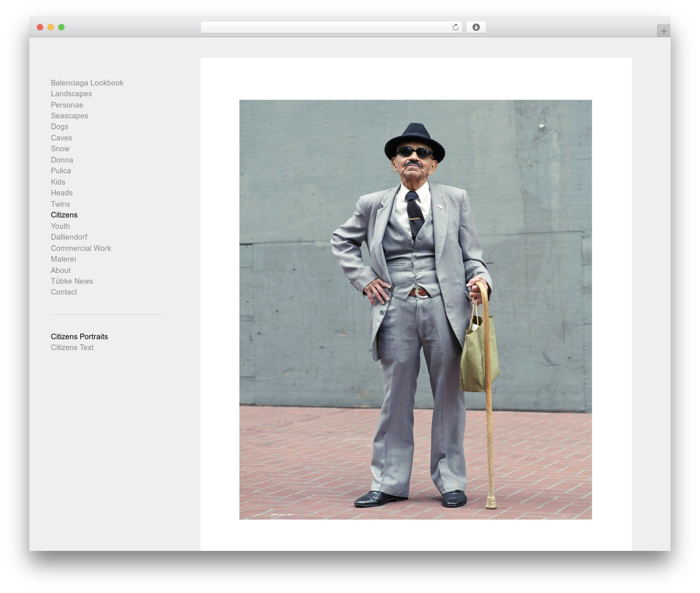The width and height of the screenshot is (700, 593).
Task: Open the Personae series
Action: (x=67, y=105)
